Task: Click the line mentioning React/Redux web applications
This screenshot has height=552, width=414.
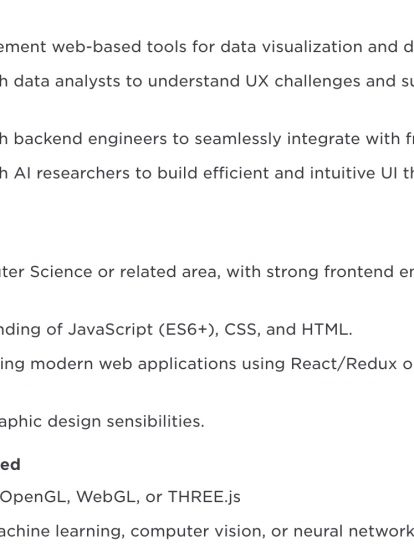Action: 207,364
